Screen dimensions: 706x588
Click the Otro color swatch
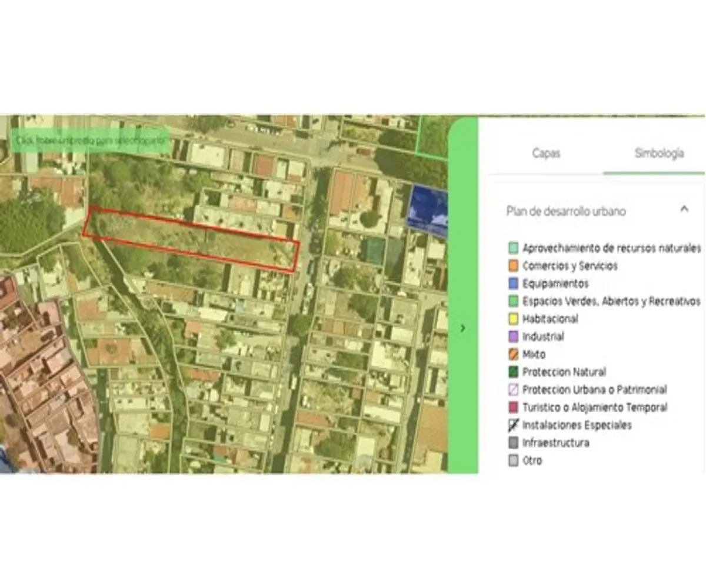pos(513,460)
